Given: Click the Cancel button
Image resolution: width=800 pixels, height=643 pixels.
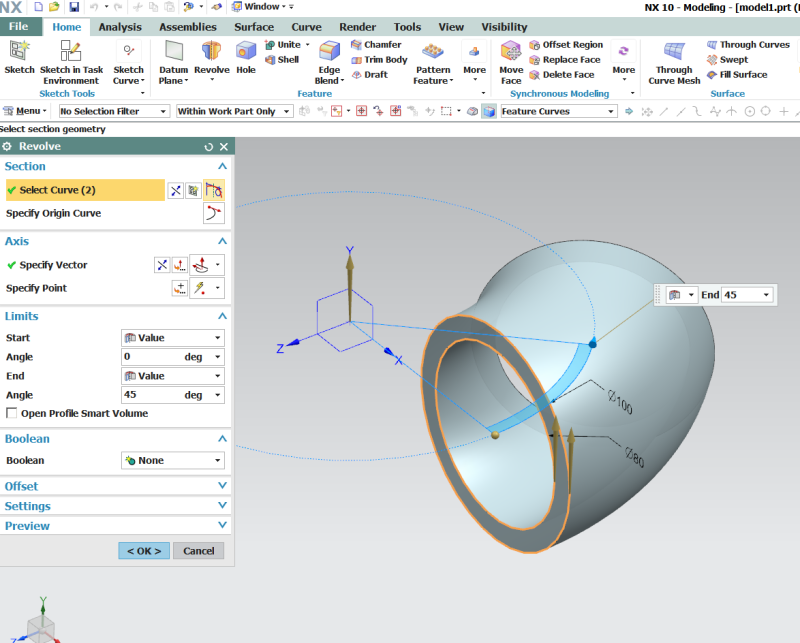Looking at the screenshot, I should point(198,551).
